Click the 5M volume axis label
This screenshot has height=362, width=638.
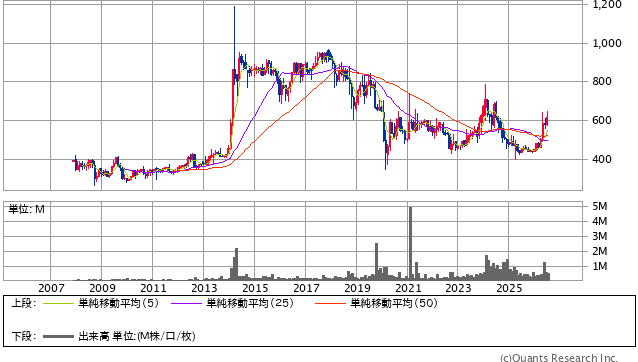600,207
